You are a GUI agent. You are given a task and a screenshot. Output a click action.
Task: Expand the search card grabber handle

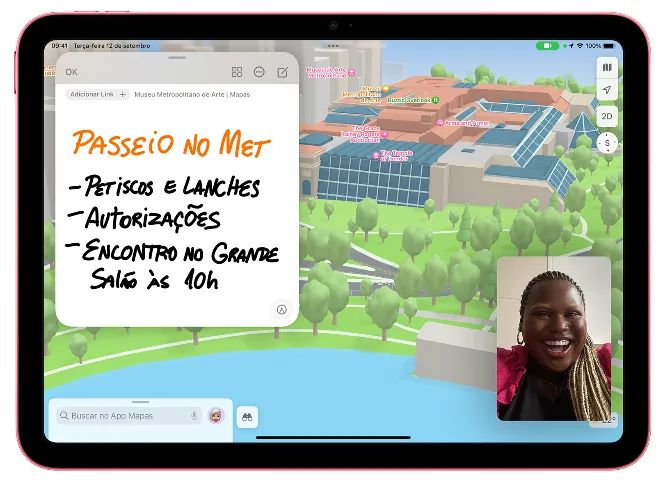[140, 402]
